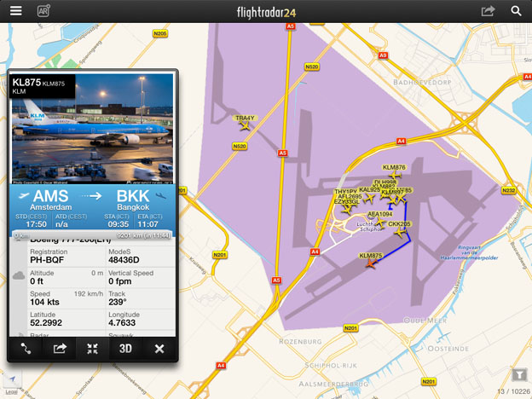This screenshot has width=532, height=399.
Task: Activate the AR view icon
Action: coord(43,11)
